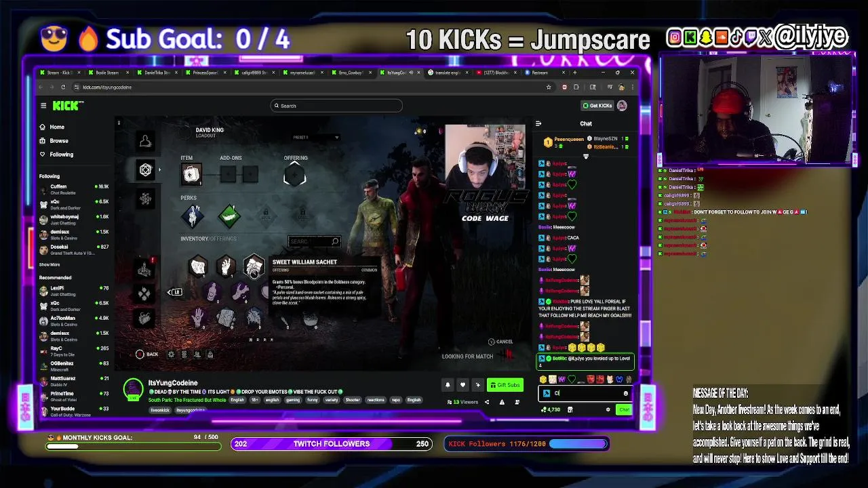Collapse the chat panel arrow icon
Image resolution: width=868 pixels, height=488 pixels.
click(x=538, y=123)
